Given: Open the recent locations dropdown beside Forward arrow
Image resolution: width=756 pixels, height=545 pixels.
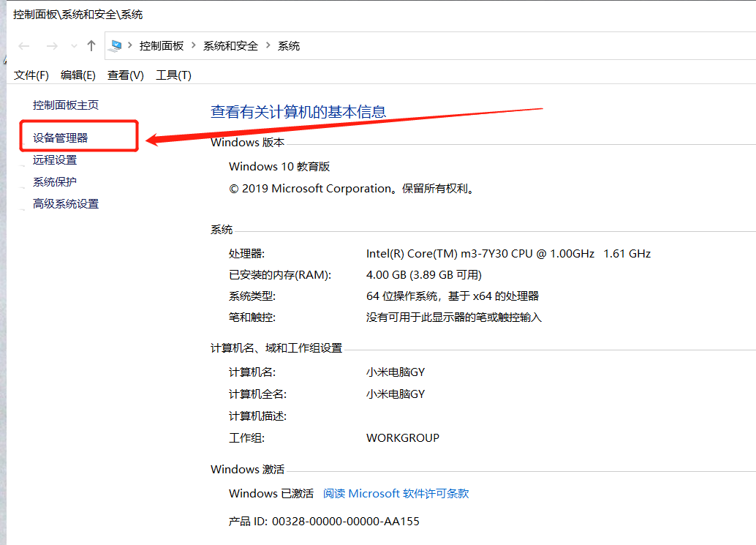Looking at the screenshot, I should [x=73, y=45].
